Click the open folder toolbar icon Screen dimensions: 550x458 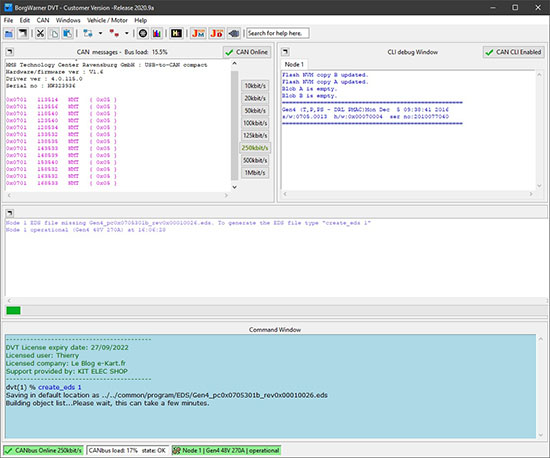(x=9, y=33)
